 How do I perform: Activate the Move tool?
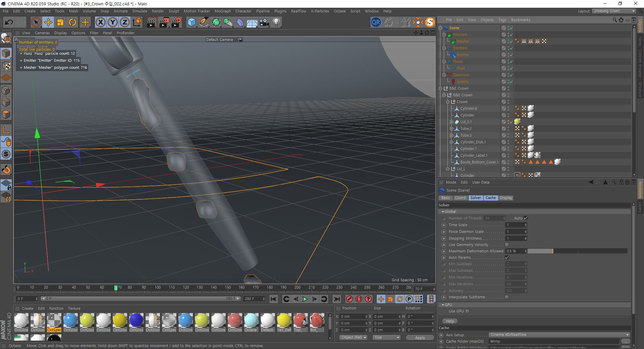[x=48, y=22]
